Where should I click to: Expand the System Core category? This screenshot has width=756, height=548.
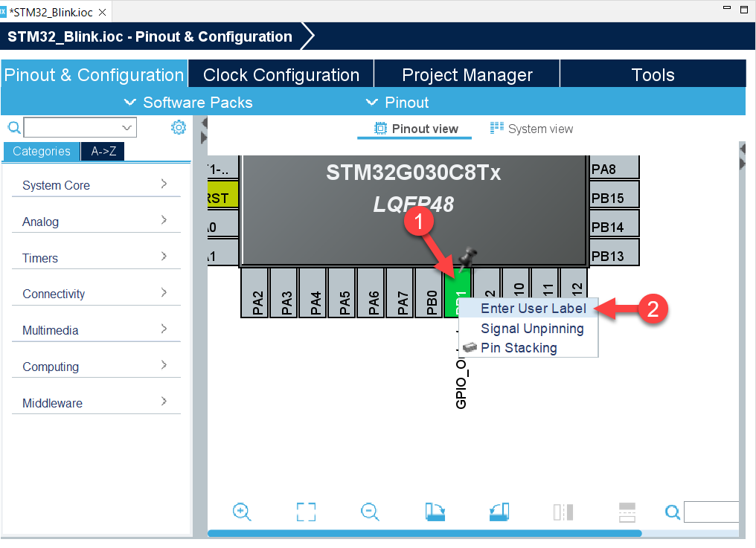coord(96,185)
